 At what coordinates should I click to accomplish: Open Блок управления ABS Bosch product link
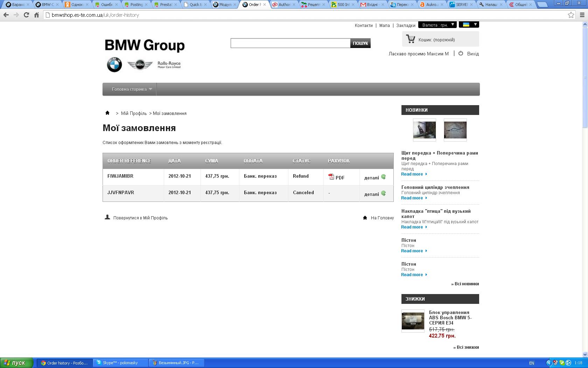tap(450, 318)
